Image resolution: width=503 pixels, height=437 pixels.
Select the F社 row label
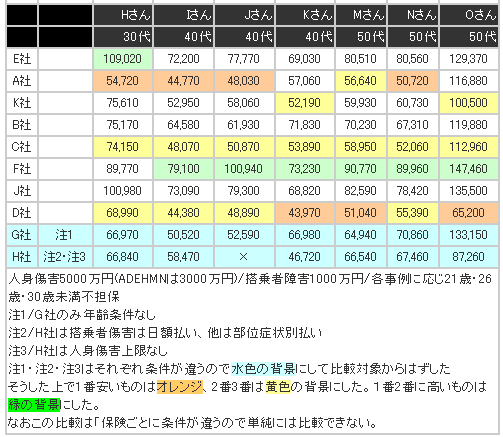[x=22, y=169]
